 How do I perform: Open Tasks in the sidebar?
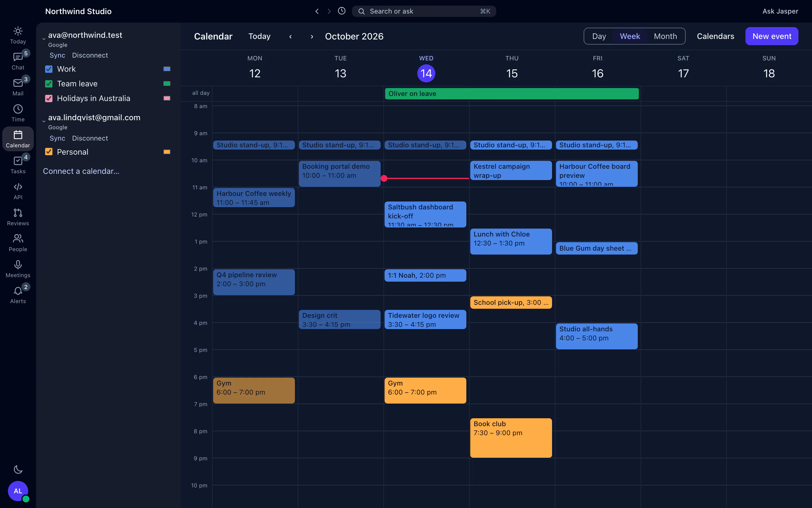point(18,165)
